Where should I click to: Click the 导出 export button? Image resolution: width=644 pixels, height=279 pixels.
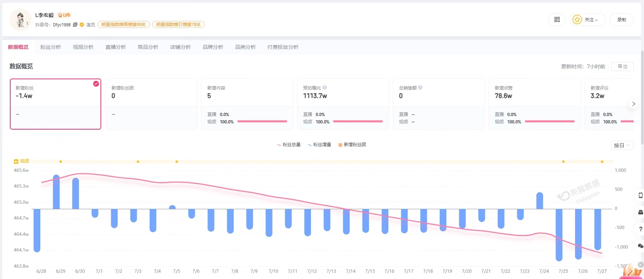click(x=622, y=66)
